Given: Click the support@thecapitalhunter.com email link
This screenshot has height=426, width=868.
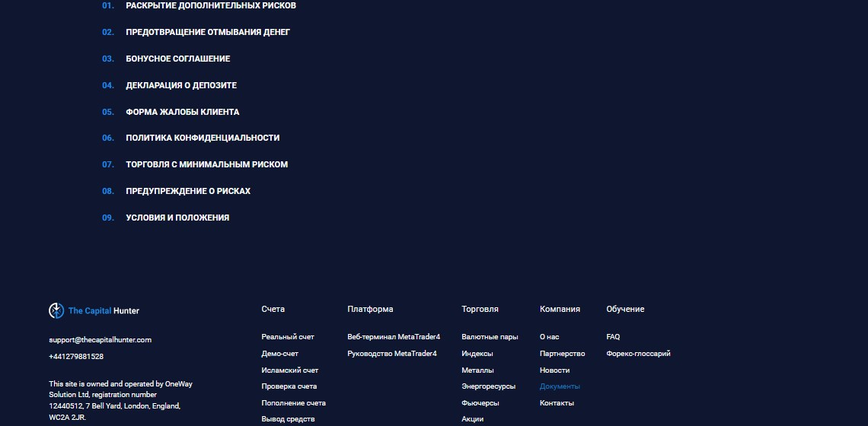Looking at the screenshot, I should point(101,340).
